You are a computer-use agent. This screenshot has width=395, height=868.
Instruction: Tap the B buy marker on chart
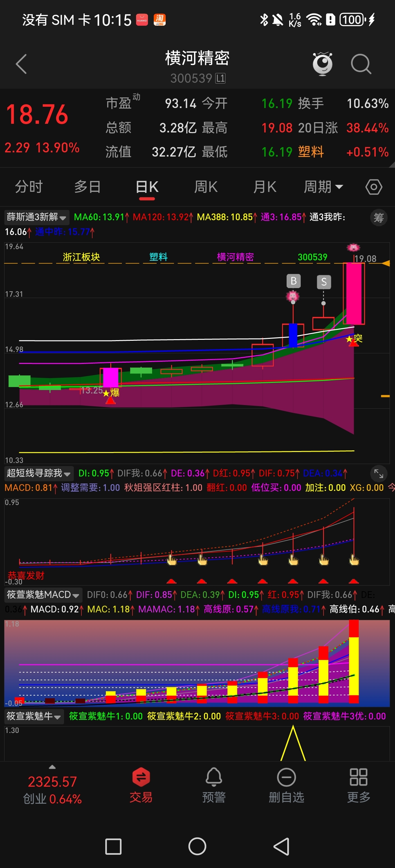tap(293, 281)
